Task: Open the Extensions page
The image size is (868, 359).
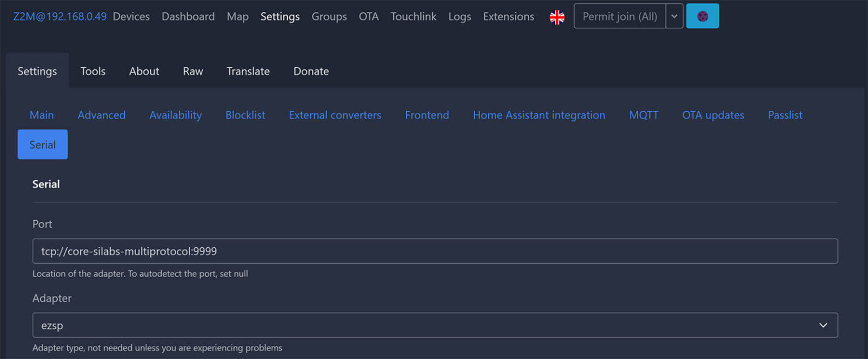Action: point(507,16)
